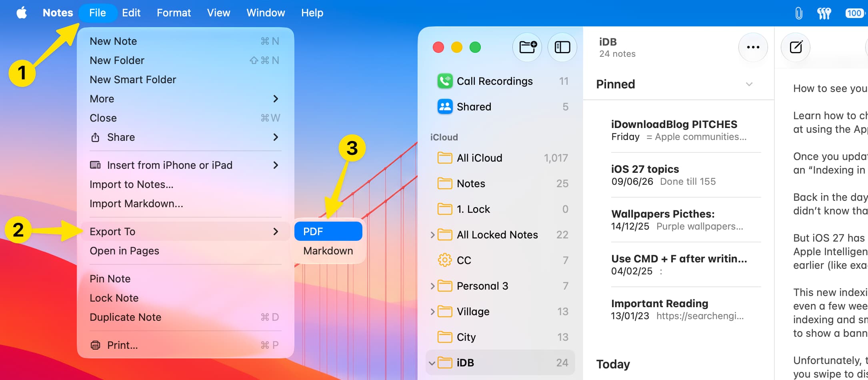Select the iDB folder row
This screenshot has width=868, height=380.
click(x=500, y=363)
